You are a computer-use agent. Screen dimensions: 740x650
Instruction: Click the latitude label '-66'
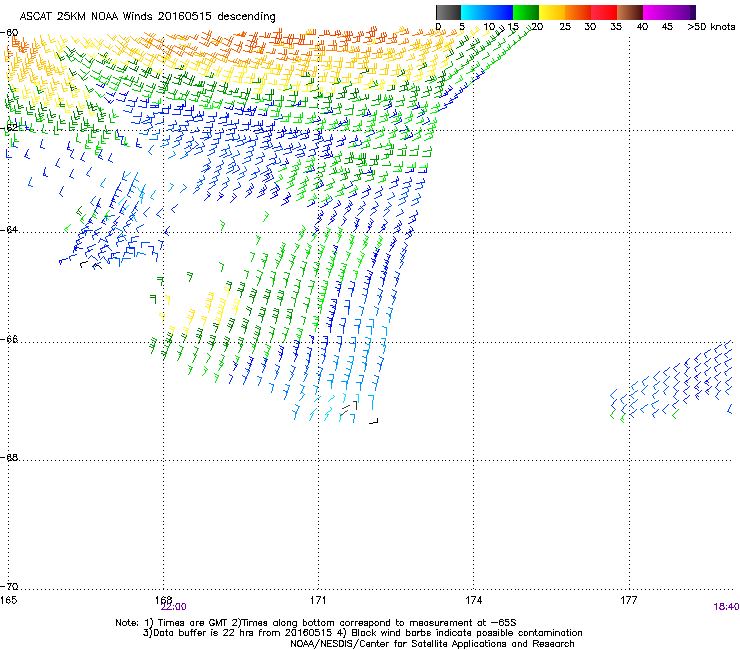9,339
